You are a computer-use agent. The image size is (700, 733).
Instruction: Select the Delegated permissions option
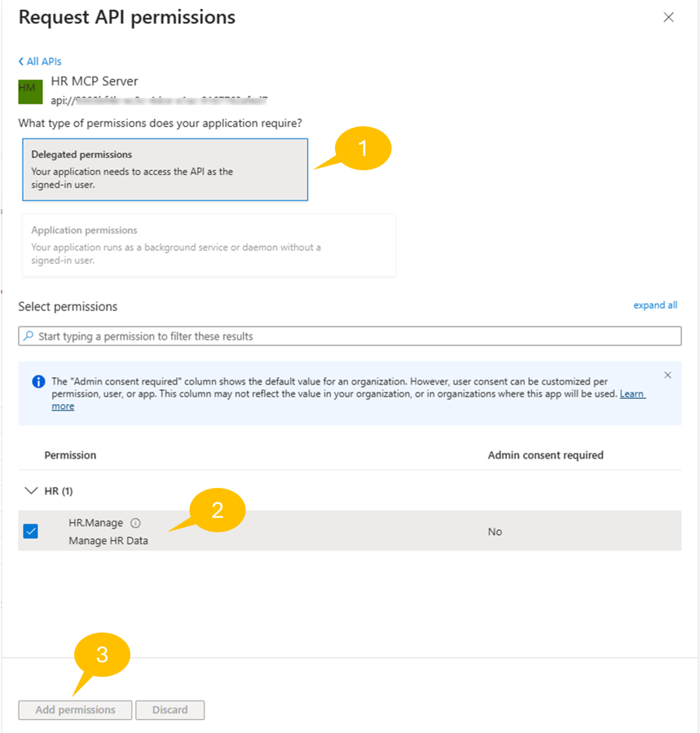coord(165,169)
